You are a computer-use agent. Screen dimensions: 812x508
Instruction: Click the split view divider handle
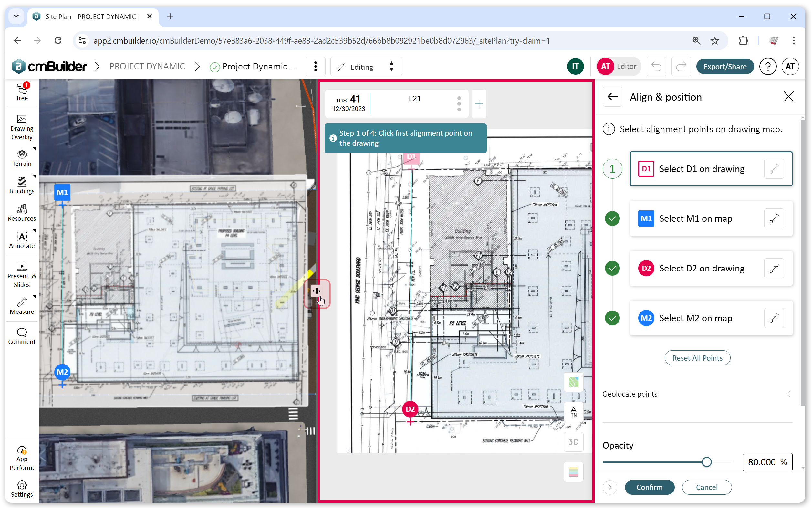(x=317, y=291)
